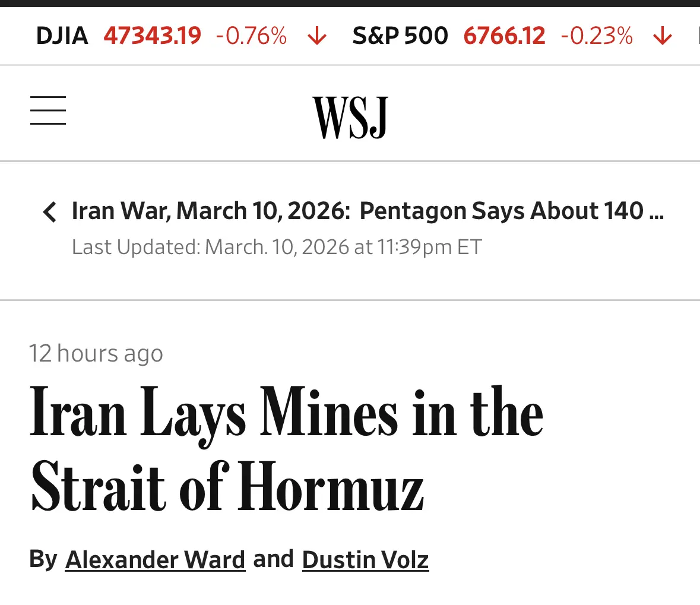Click the S&P 500 down arrow
The image size is (700, 605).
(662, 36)
